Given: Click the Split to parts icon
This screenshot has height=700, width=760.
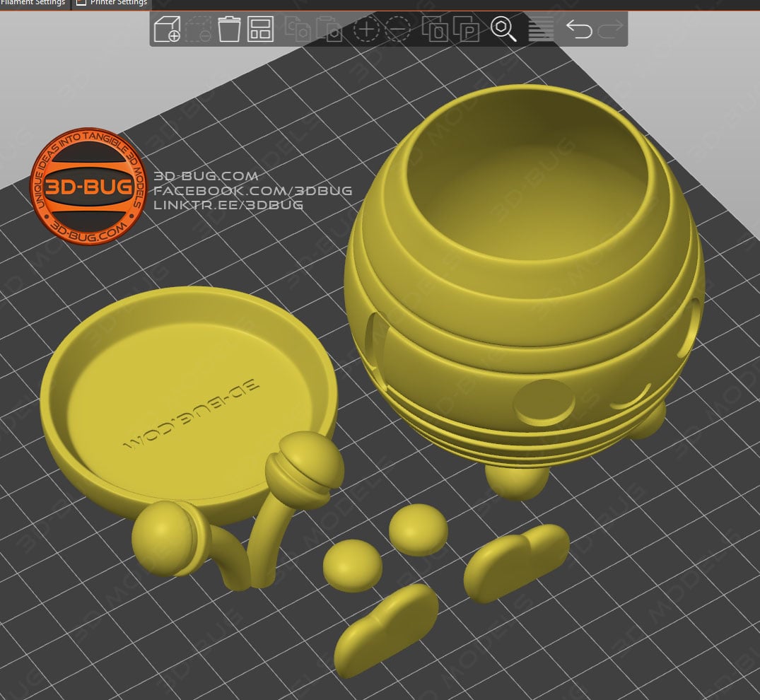Looking at the screenshot, I should click(x=467, y=29).
